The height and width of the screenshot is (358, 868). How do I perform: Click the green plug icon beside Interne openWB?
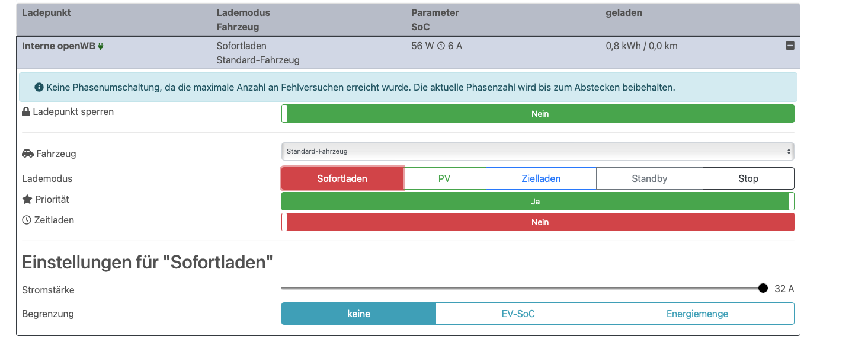tap(101, 46)
